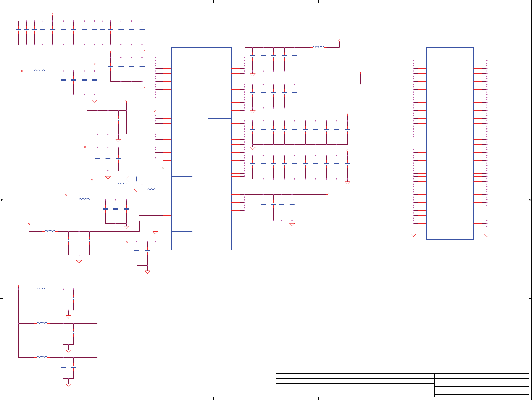This screenshot has width=532, height=400.
Task: Select the inductor on the lowest bottom-left filter
Action: pos(42,357)
